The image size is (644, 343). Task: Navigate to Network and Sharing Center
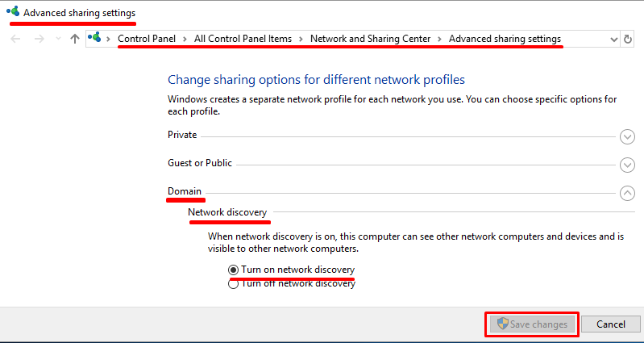(x=371, y=39)
